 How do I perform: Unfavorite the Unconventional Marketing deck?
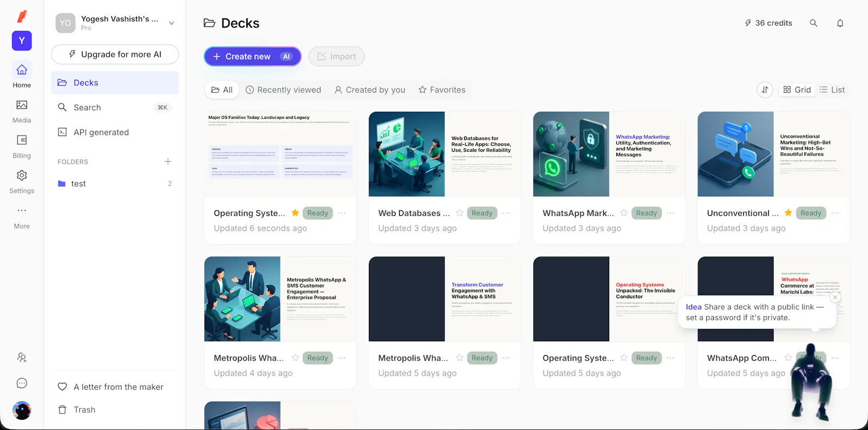[x=788, y=213]
